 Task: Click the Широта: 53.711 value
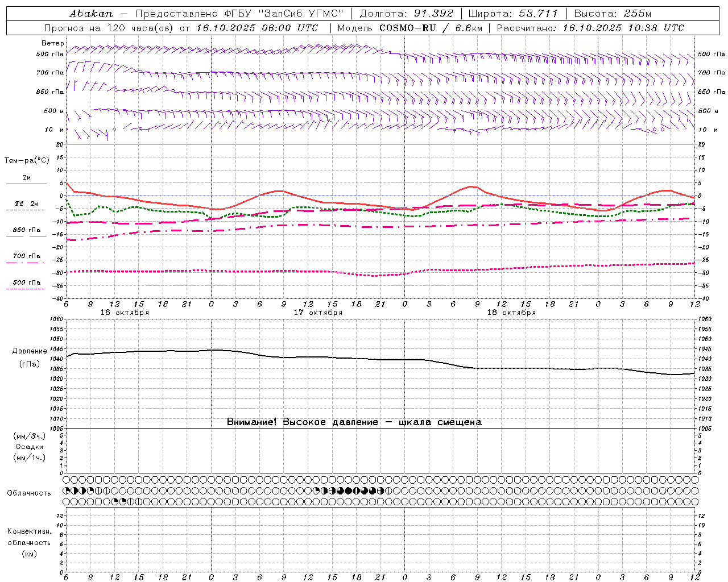(x=513, y=14)
